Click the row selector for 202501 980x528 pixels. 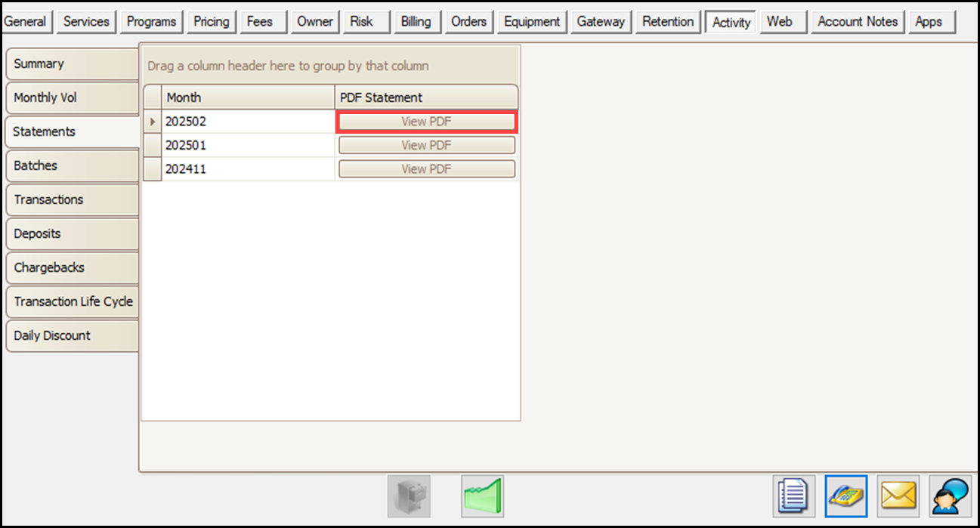click(x=153, y=145)
